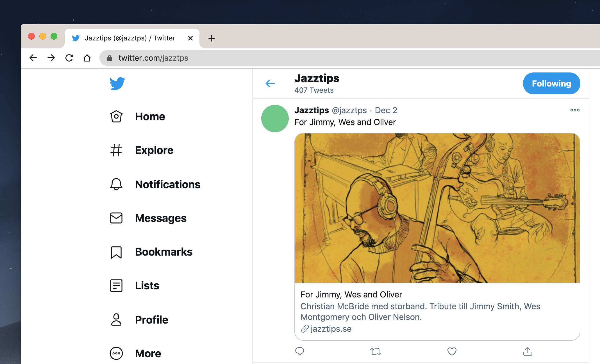Share the tweet via share icon
The width and height of the screenshot is (600, 364).
[x=528, y=351]
